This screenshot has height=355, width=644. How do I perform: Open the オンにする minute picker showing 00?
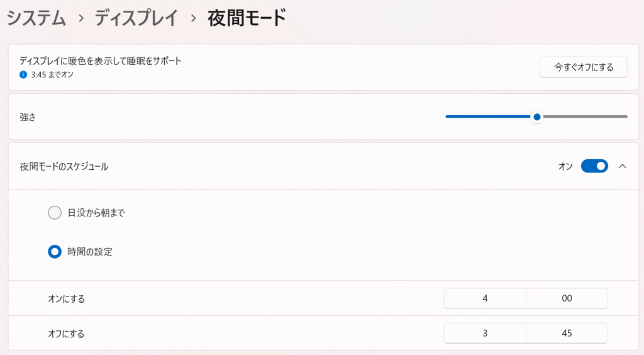[567, 298]
